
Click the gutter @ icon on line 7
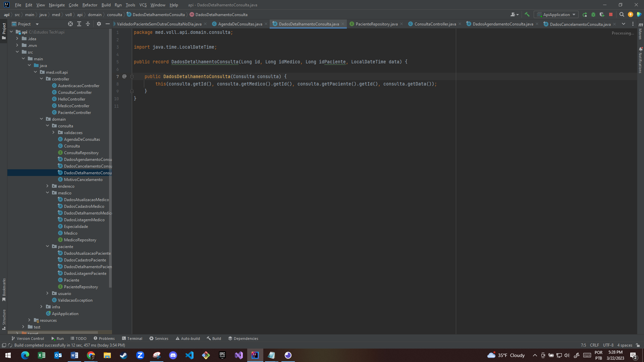[x=124, y=76]
